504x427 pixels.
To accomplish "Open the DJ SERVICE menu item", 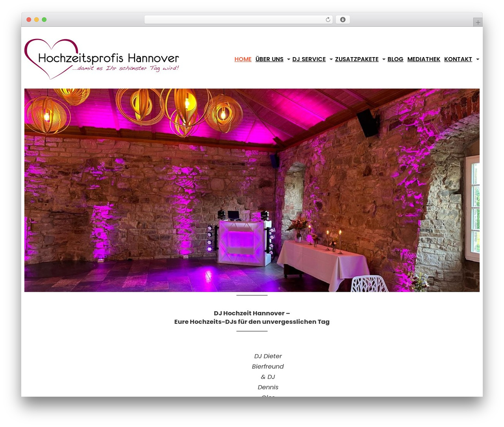I will click(x=309, y=59).
